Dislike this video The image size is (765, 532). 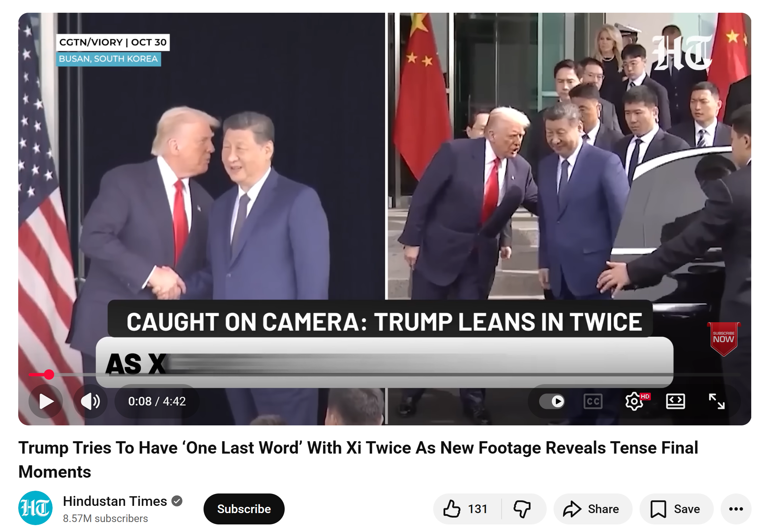click(x=523, y=509)
